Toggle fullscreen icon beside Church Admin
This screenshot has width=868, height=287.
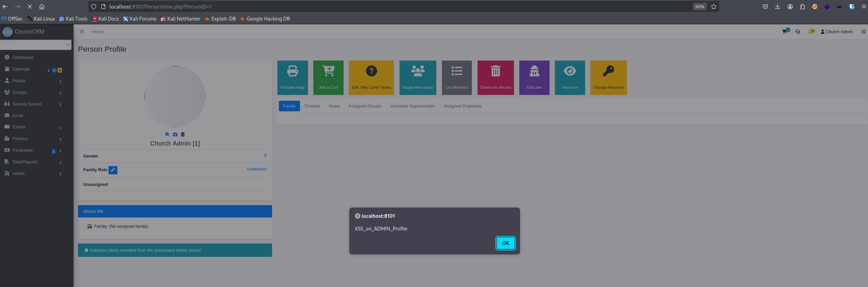point(864,32)
